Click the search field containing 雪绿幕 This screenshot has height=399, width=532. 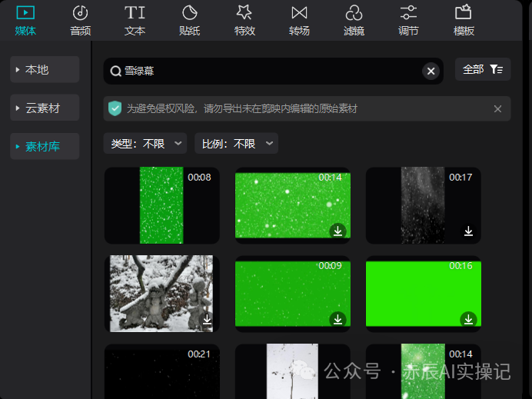click(273, 71)
